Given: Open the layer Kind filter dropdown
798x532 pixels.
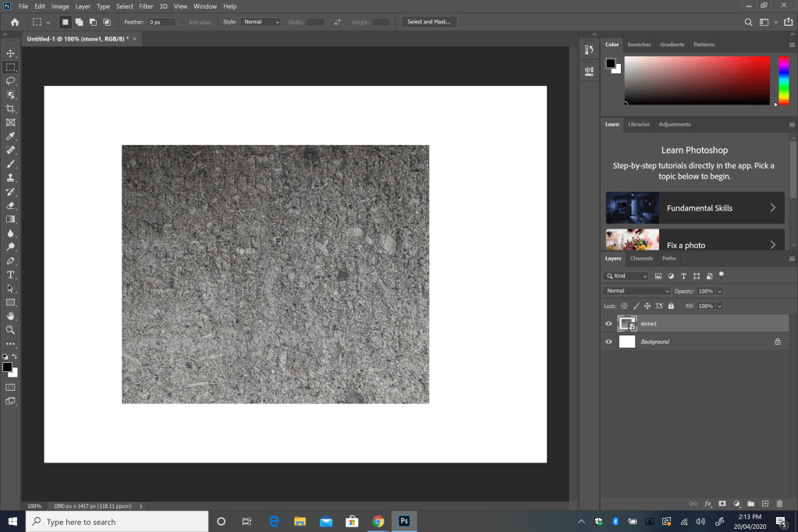Looking at the screenshot, I should (626, 276).
